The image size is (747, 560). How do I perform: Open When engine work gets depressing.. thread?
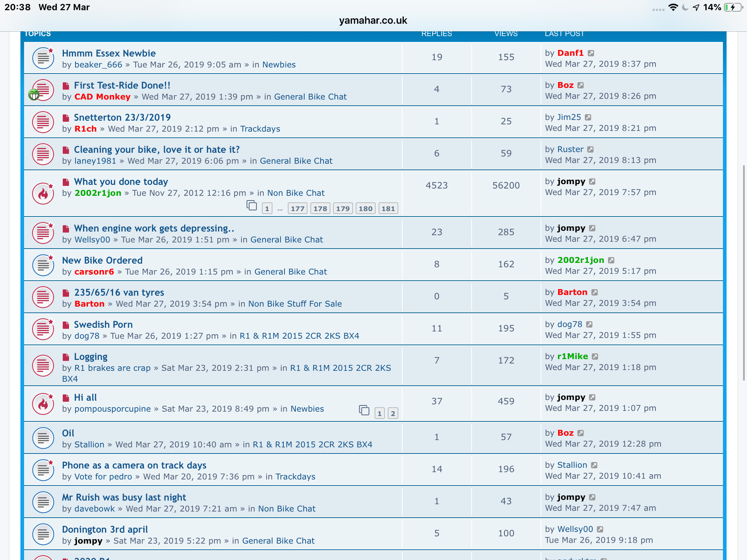(154, 228)
